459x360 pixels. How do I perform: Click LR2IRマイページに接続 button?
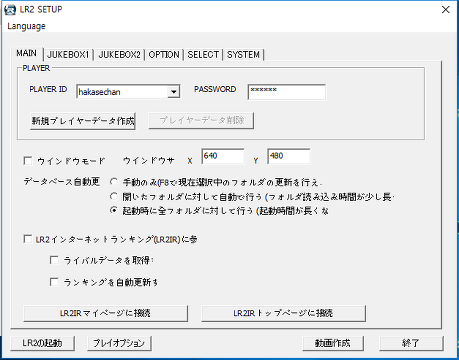click(105, 313)
